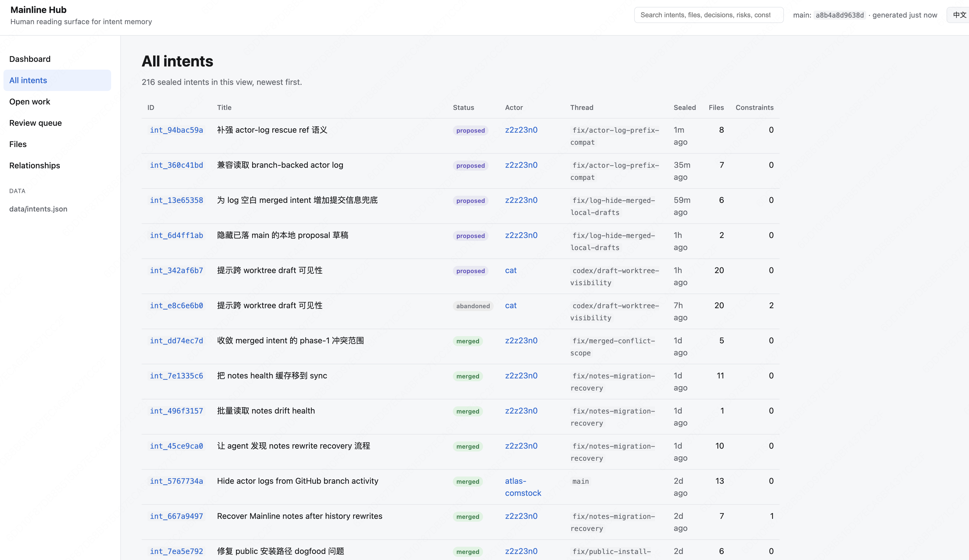Click title 兼容读取 branch-backed actor log
The width and height of the screenshot is (969, 560).
[x=280, y=165]
